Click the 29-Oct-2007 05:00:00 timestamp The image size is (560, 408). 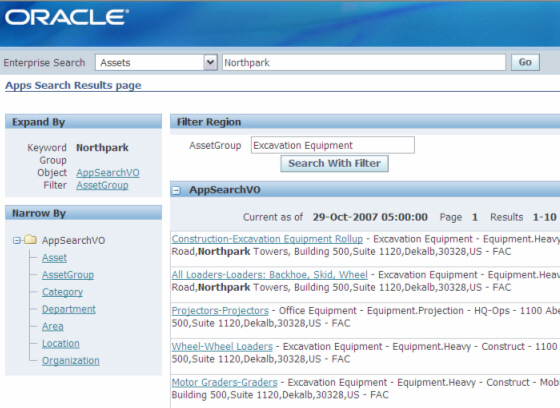pyautogui.click(x=370, y=217)
